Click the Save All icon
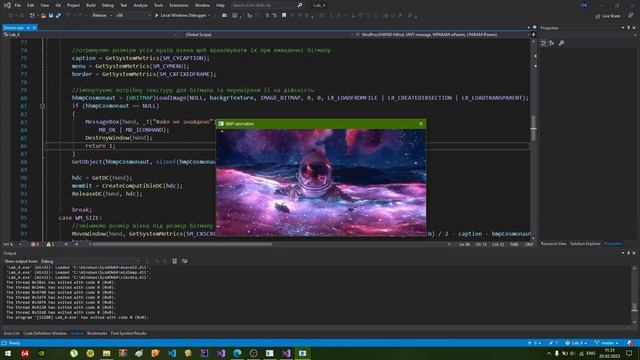The height and width of the screenshot is (360, 640). coord(58,16)
